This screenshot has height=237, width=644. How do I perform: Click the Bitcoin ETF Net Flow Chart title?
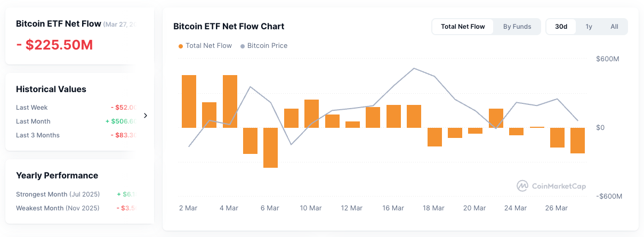click(x=229, y=27)
